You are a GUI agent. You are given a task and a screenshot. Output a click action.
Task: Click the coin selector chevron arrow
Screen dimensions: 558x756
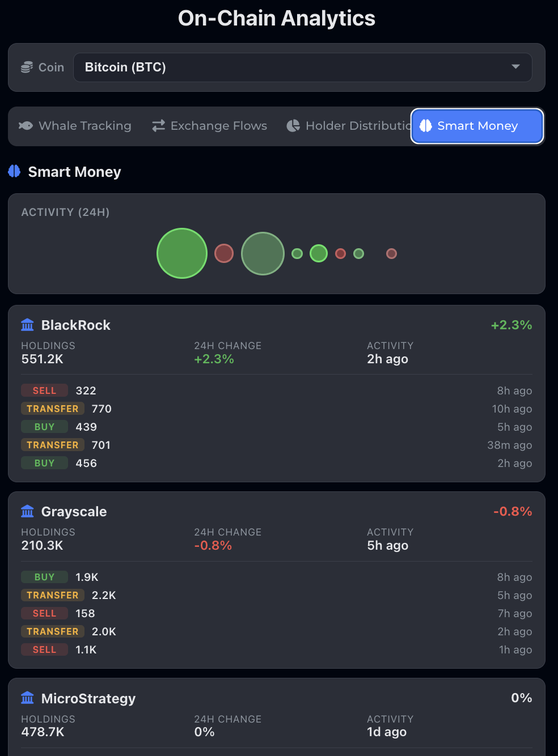[x=515, y=67]
